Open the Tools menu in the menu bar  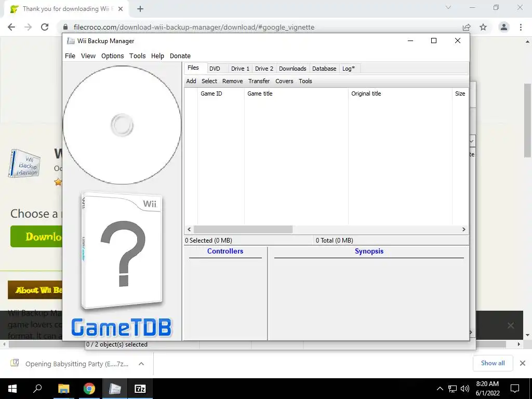[x=137, y=56]
